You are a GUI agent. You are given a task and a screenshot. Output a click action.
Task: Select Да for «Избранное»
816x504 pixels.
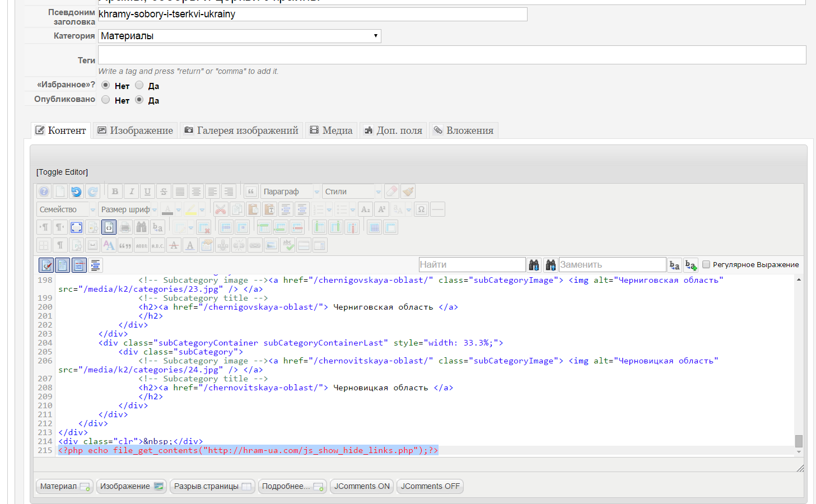pos(139,85)
